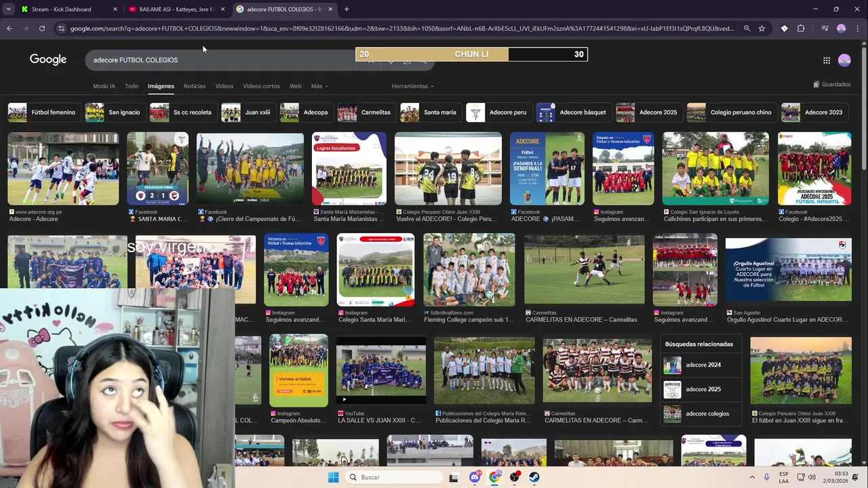Close the Kick Dashboard tab

click(x=115, y=9)
